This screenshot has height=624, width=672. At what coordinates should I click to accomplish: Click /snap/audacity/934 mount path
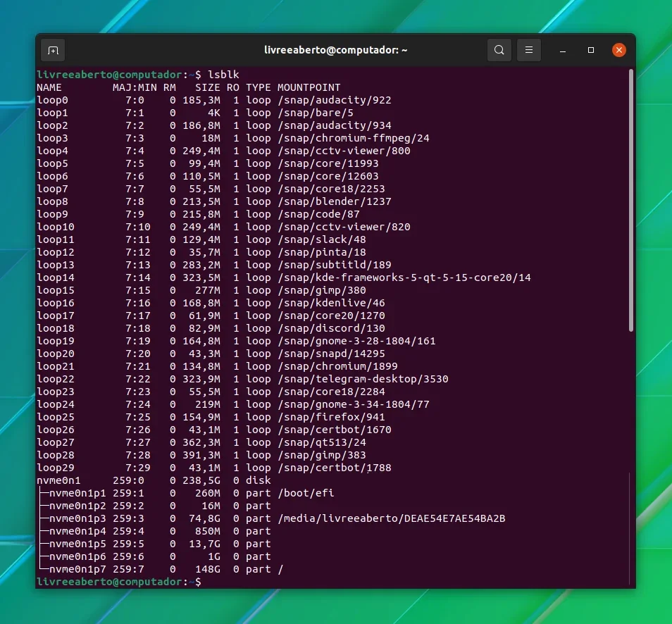click(335, 125)
